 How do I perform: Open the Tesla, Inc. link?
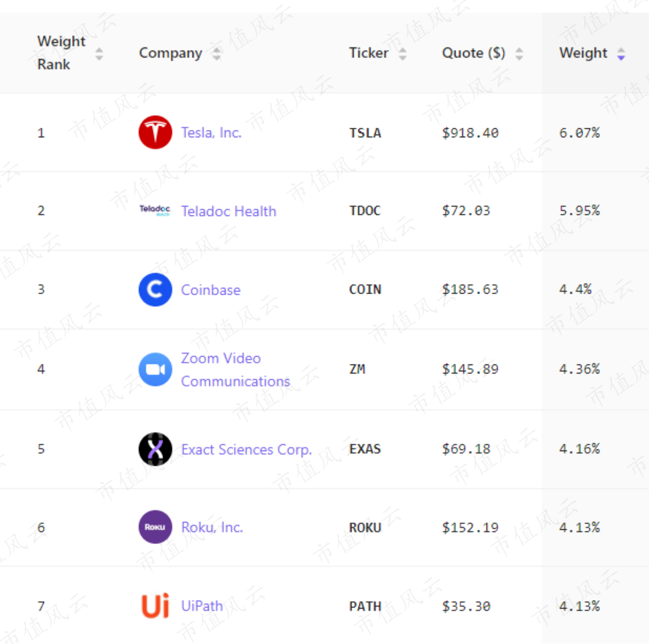211,133
